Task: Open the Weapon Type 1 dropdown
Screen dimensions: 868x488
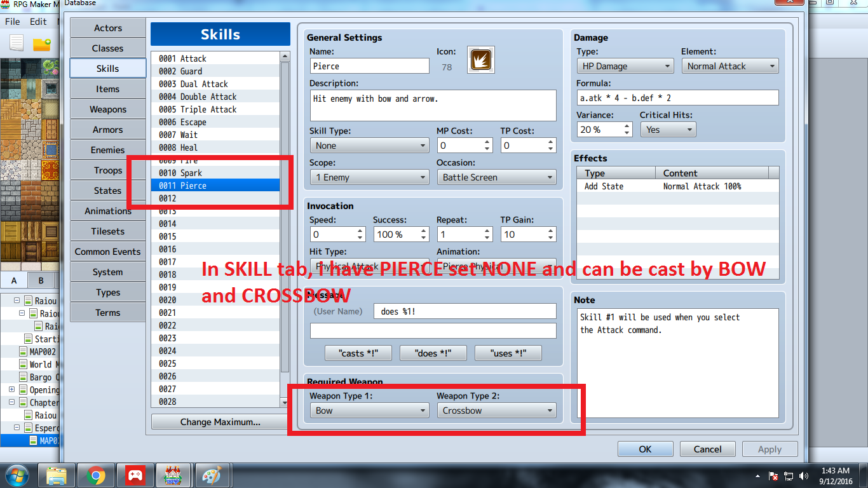Action: click(x=369, y=410)
